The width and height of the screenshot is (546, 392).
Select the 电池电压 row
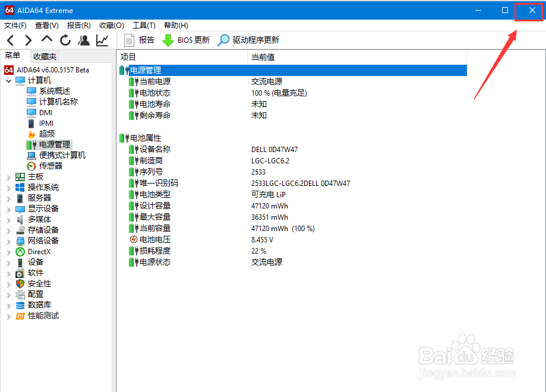point(293,239)
